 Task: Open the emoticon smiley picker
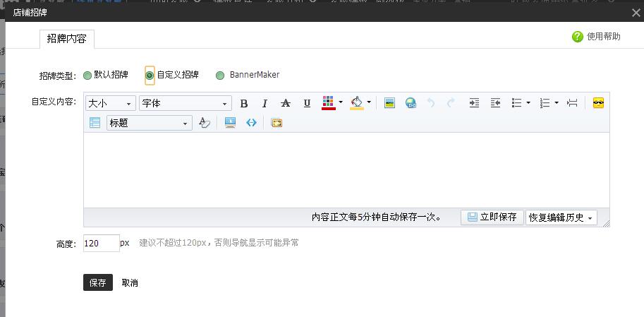pyautogui.click(x=598, y=103)
